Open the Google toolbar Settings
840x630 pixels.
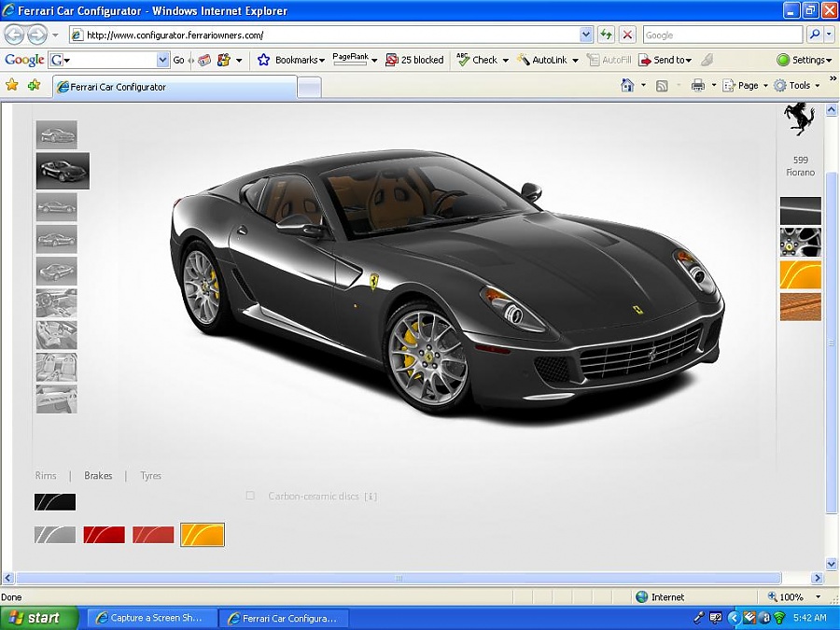coord(805,60)
